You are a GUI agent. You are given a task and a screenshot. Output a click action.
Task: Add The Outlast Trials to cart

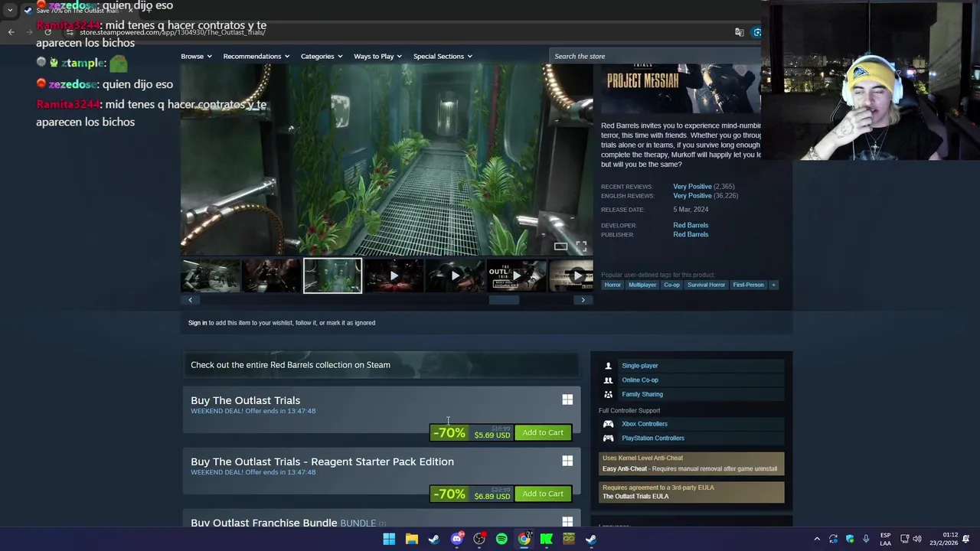(x=543, y=432)
